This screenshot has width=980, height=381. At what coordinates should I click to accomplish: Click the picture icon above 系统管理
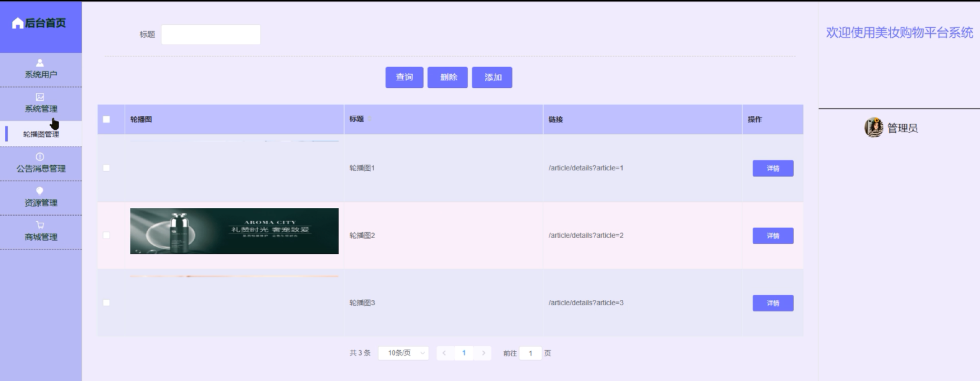pos(40,97)
